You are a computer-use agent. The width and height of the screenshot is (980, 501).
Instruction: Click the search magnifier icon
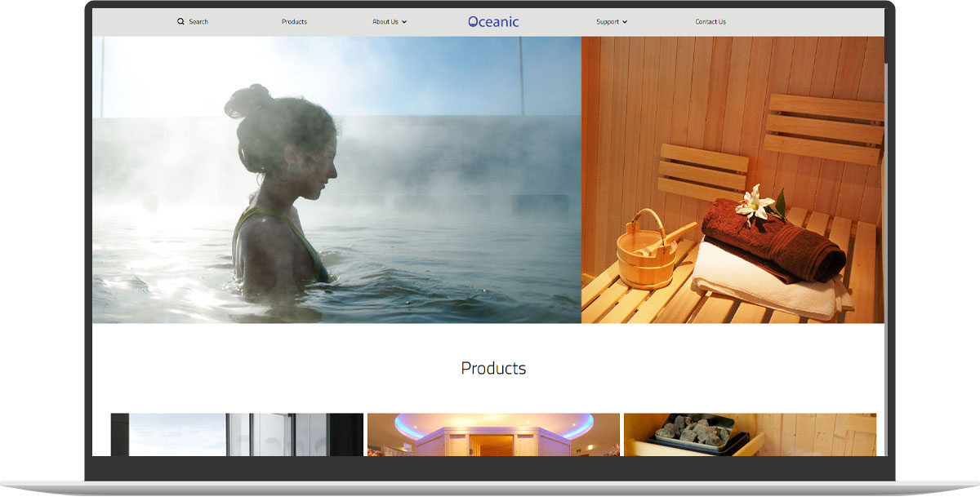point(180,22)
